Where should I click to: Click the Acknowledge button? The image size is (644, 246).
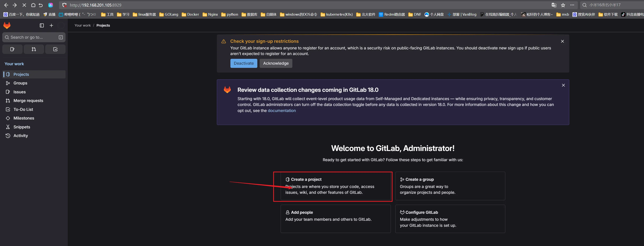click(x=276, y=63)
